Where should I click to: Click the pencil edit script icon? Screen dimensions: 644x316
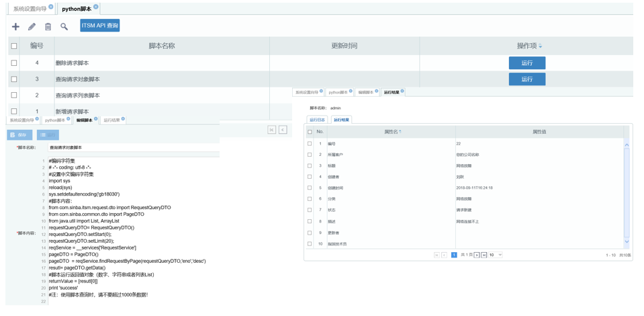32,27
